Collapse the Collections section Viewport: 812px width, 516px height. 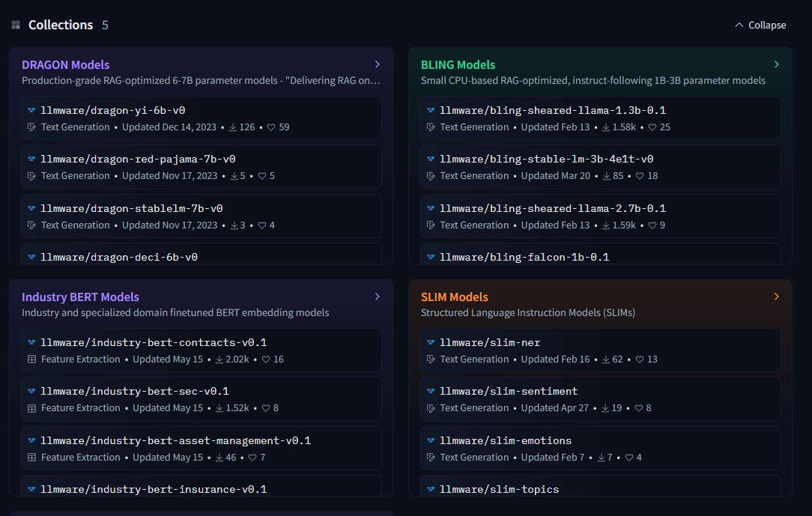click(x=760, y=25)
